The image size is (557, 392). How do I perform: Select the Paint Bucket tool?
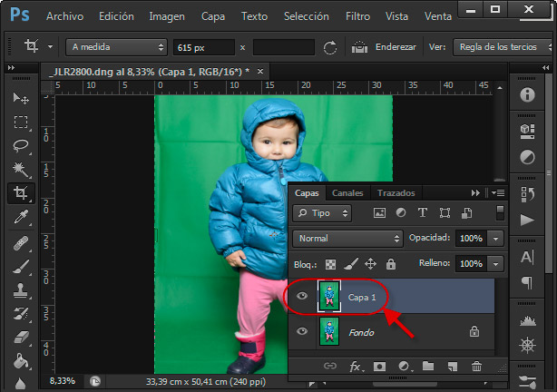tap(21, 361)
